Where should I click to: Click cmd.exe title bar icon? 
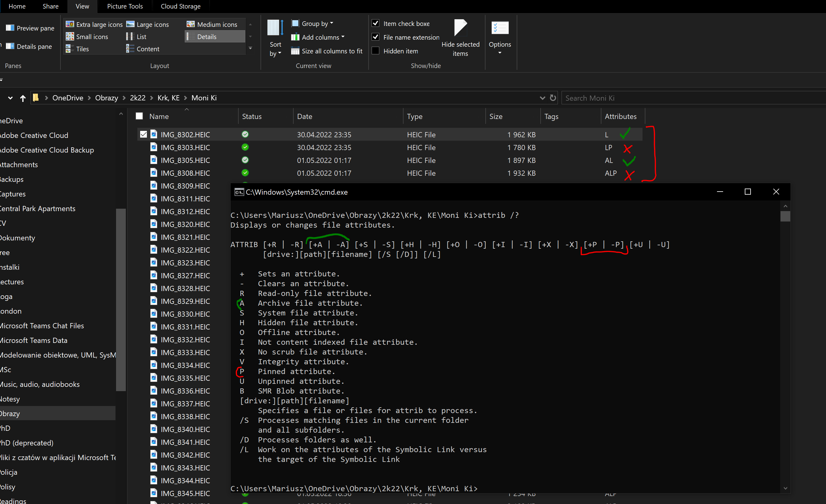pos(239,192)
